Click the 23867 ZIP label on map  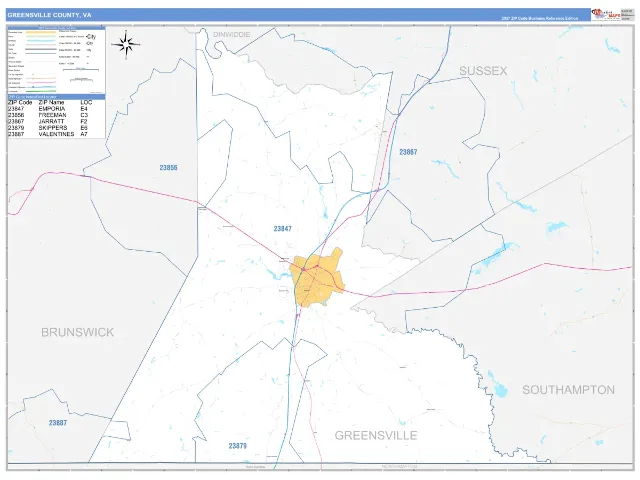coord(408,152)
